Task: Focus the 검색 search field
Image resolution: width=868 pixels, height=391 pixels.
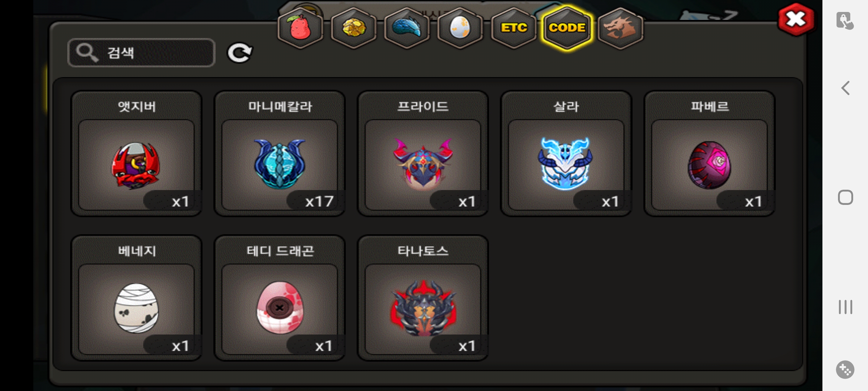Action: click(141, 53)
